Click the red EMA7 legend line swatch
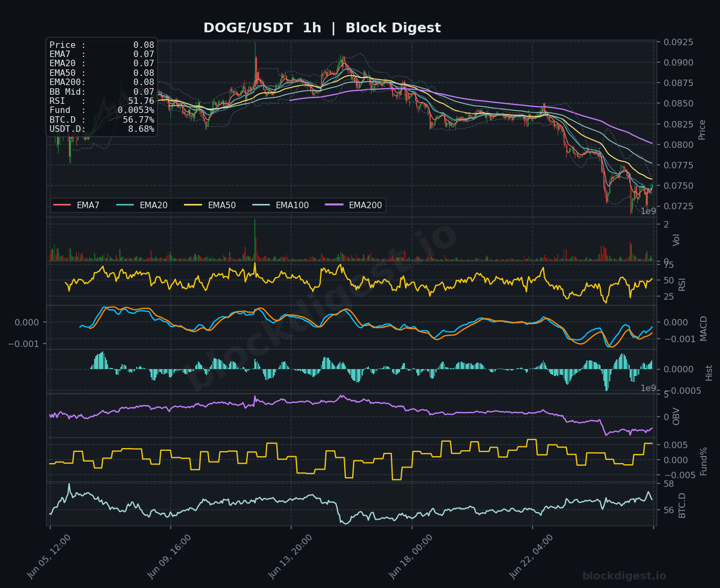This screenshot has width=720, height=588. click(x=62, y=205)
